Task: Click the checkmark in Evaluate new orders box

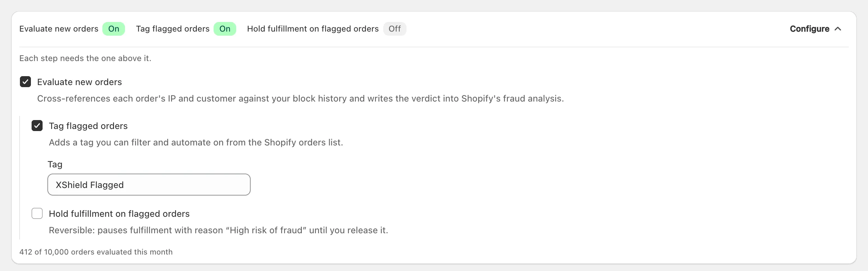Action: click(x=25, y=82)
